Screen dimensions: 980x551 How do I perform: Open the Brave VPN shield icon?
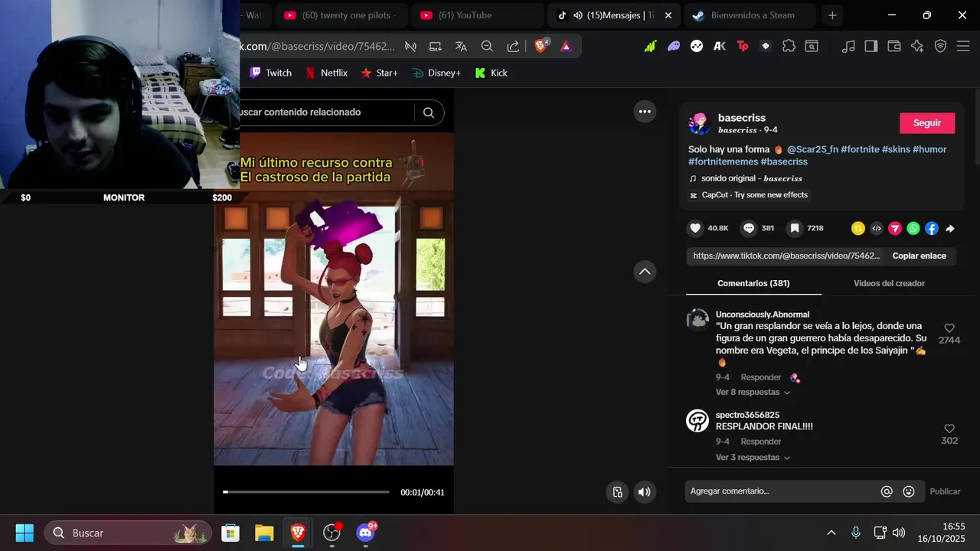(940, 46)
